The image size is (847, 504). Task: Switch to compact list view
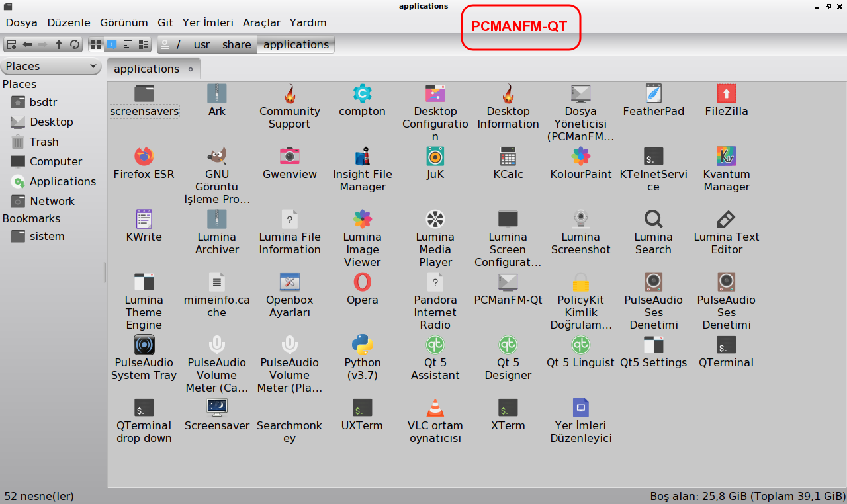[x=128, y=44]
